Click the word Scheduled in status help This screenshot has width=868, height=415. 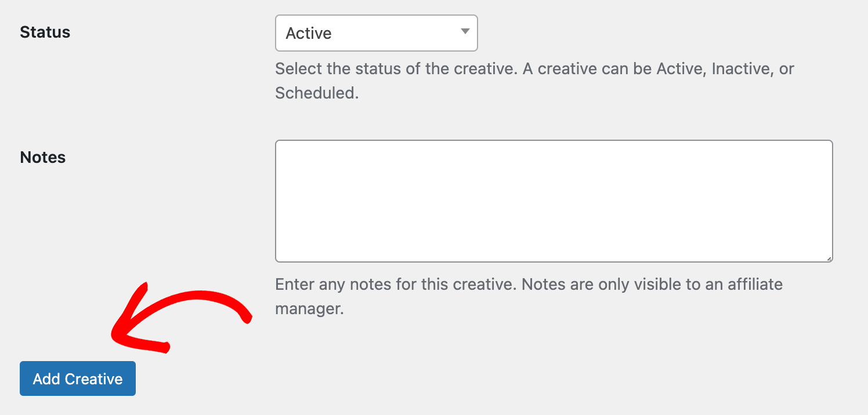315,93
